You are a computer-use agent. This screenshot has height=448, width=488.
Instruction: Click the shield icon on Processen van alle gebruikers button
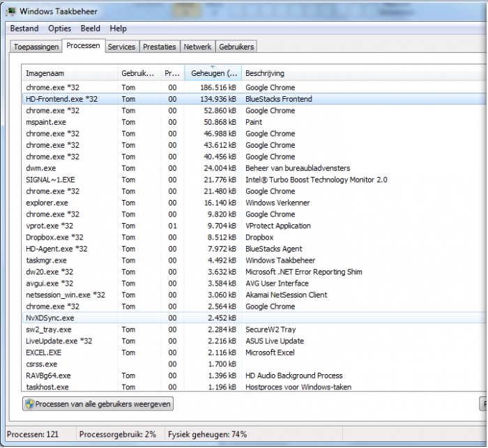pos(29,404)
